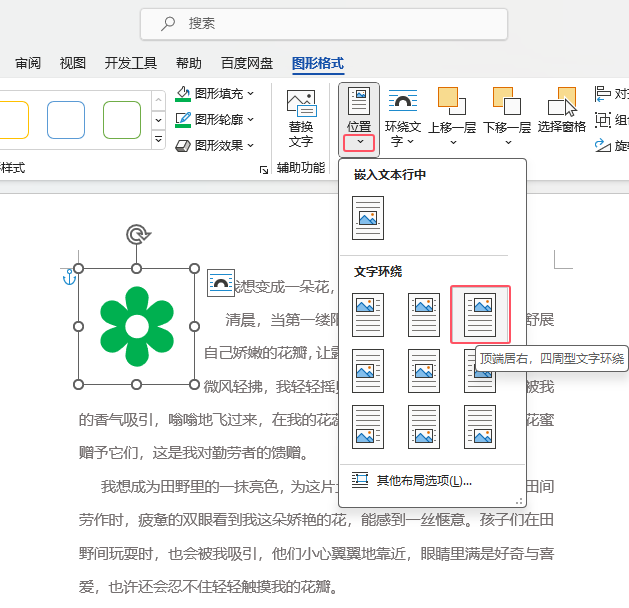Click the text 赠予它们，这是我对勤劳者的馈赠
Screen dimensions: 629x608
click(x=189, y=453)
